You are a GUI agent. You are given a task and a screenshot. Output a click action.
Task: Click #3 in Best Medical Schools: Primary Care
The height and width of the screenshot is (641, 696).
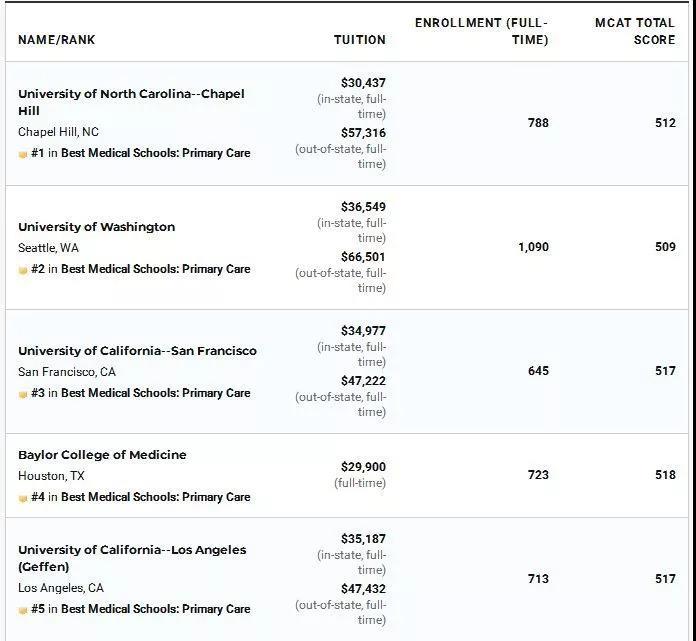point(140,393)
